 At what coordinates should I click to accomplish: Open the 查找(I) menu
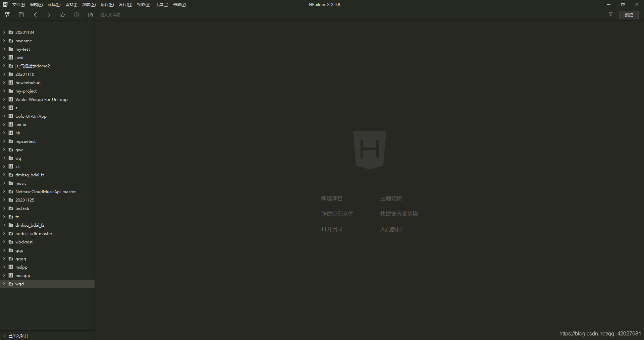[x=71, y=5]
